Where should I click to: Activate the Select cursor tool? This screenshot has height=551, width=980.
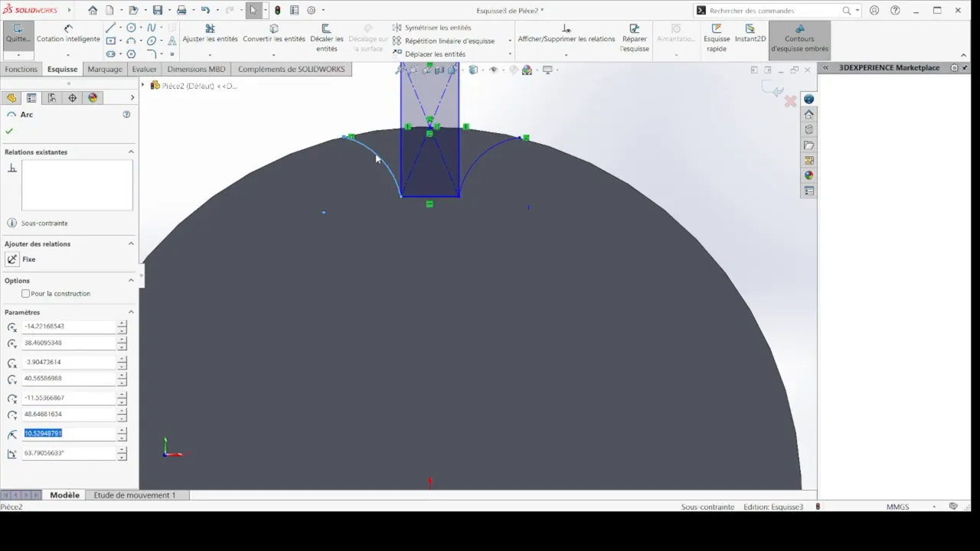pos(253,11)
